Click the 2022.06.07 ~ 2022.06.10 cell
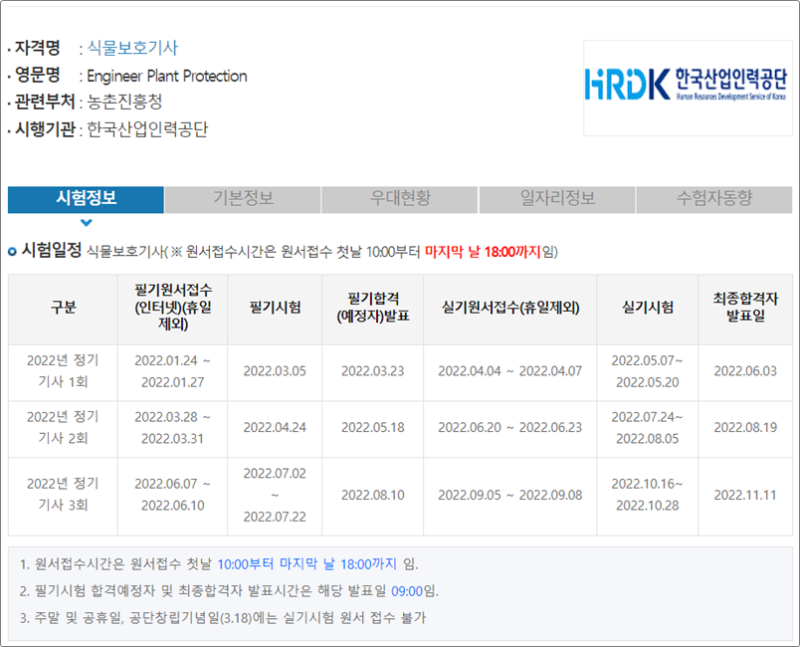This screenshot has height=647, width=800. click(172, 494)
